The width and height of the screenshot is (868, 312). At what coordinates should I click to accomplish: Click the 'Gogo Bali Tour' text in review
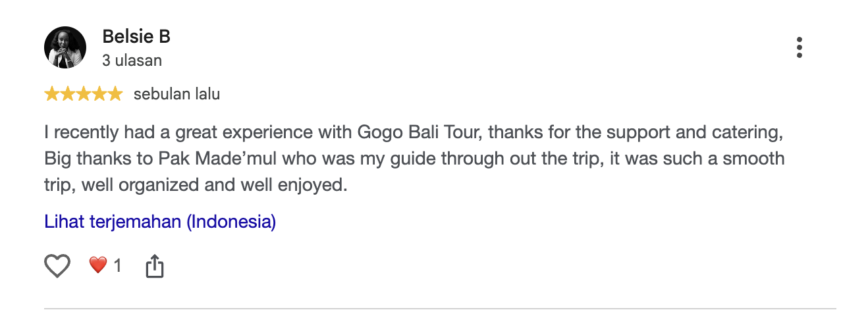420,132
